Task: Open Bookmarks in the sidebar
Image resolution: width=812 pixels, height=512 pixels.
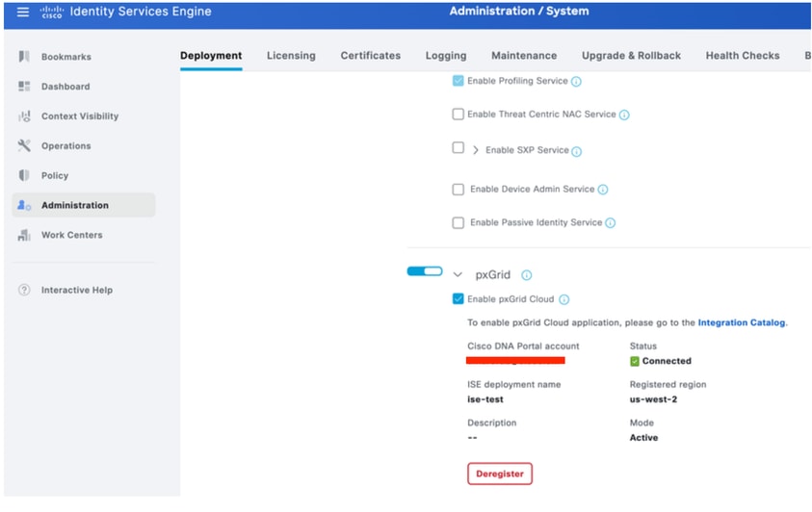Action: click(66, 57)
